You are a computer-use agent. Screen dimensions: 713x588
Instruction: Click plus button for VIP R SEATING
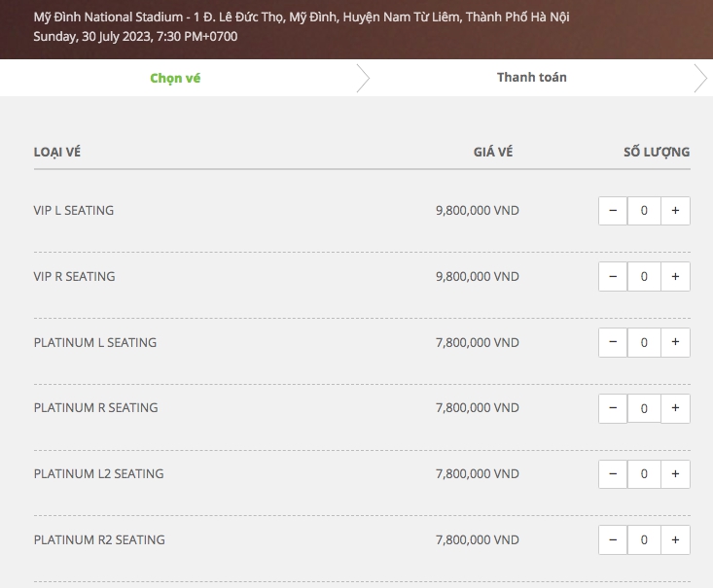pos(675,277)
